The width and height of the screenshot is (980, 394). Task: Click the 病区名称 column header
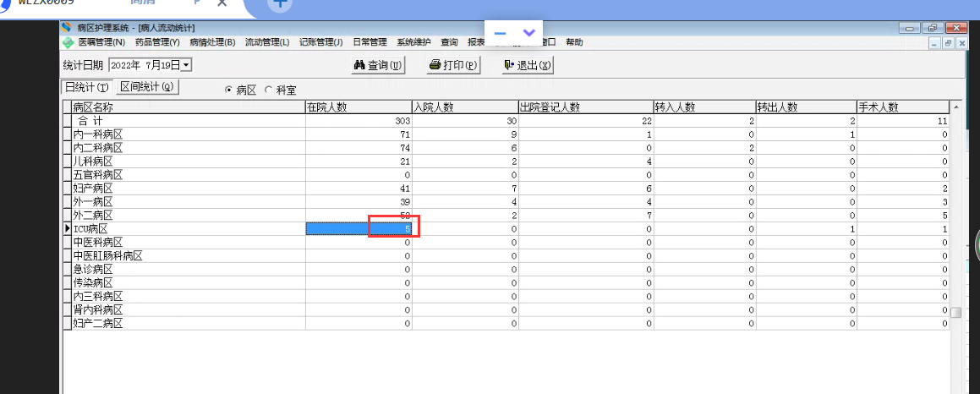[188, 107]
